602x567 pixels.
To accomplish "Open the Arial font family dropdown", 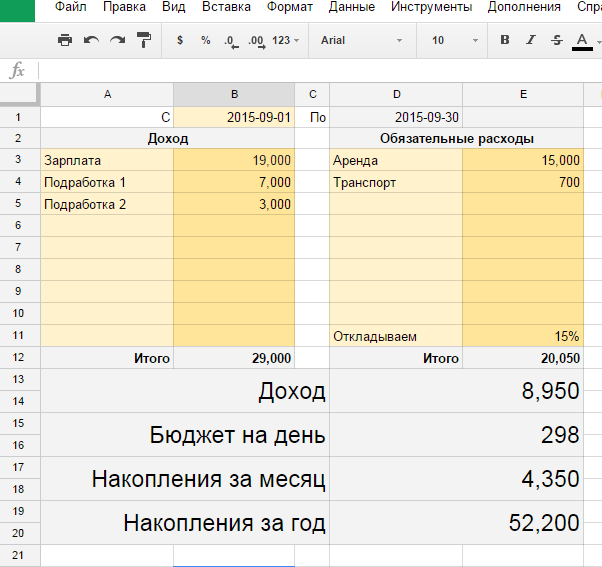I will [x=362, y=40].
